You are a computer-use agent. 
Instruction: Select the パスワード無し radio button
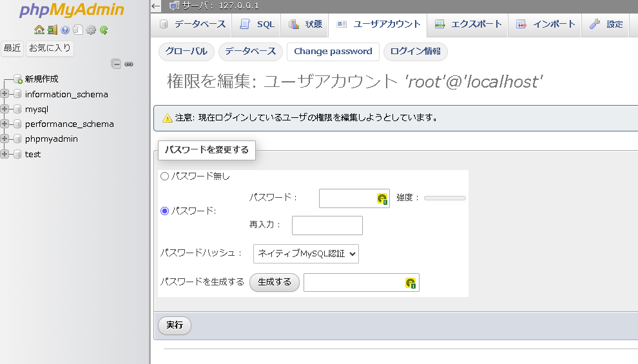point(164,176)
